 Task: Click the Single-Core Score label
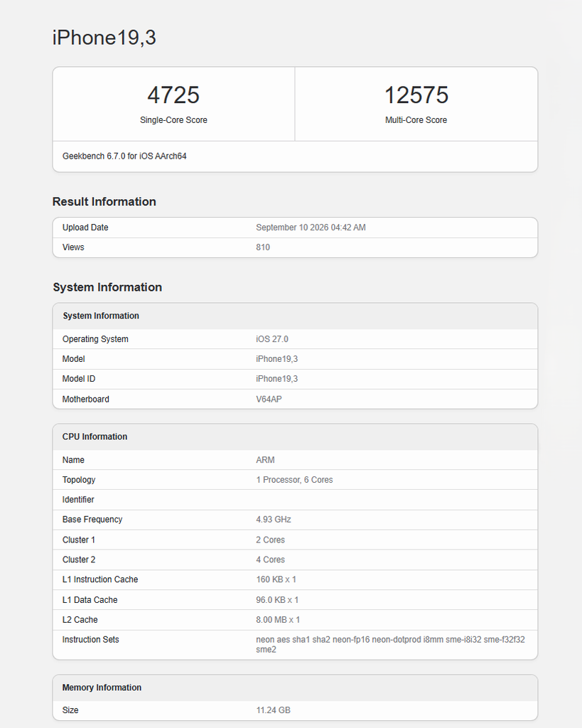[x=173, y=119]
